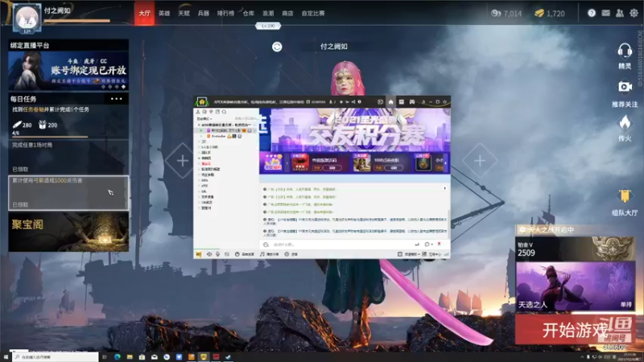Click the daily task 4/6 progress bar
Image resolution: width=644 pixels, height=362 pixels.
click(50, 137)
